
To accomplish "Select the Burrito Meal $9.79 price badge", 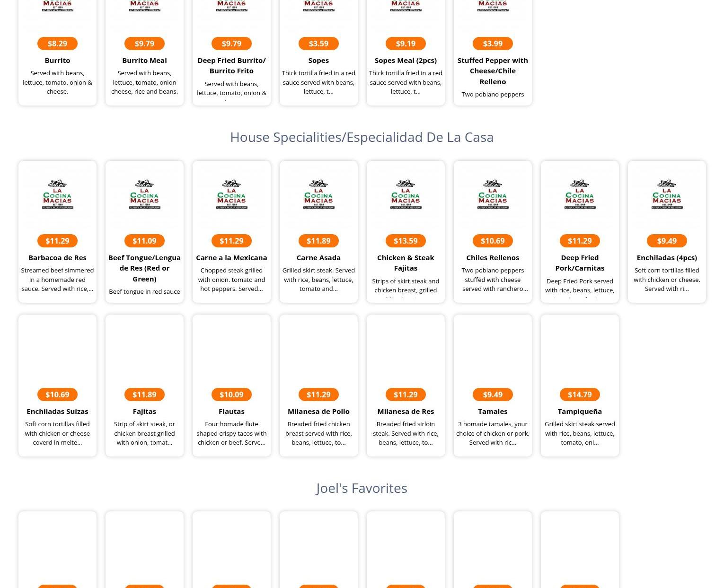I will click(144, 44).
